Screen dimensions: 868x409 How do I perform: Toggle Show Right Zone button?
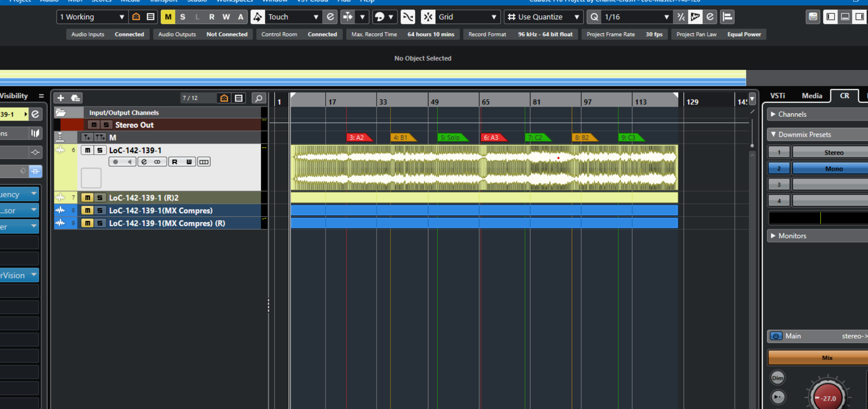(860, 17)
